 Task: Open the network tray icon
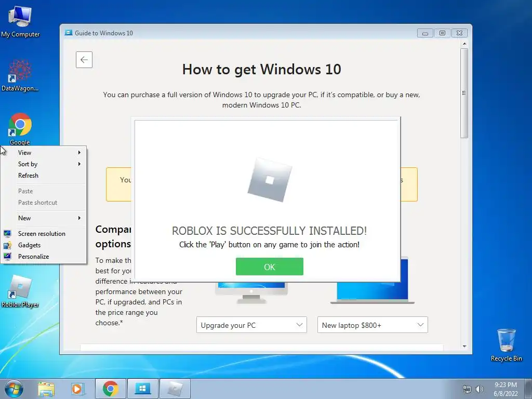click(x=467, y=390)
